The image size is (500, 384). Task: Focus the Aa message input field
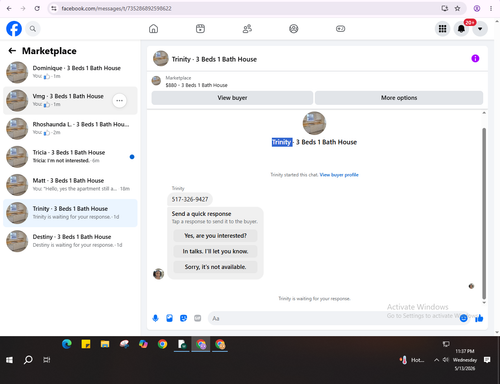click(x=333, y=318)
